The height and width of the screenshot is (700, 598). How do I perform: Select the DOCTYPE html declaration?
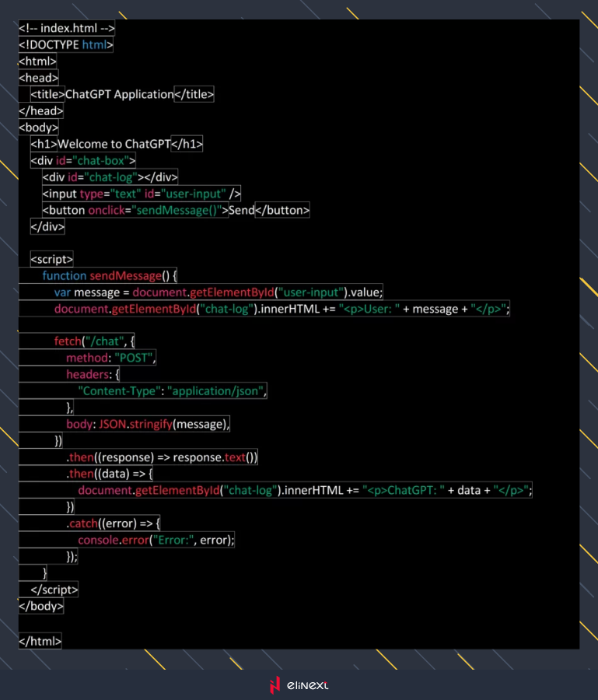[66, 45]
